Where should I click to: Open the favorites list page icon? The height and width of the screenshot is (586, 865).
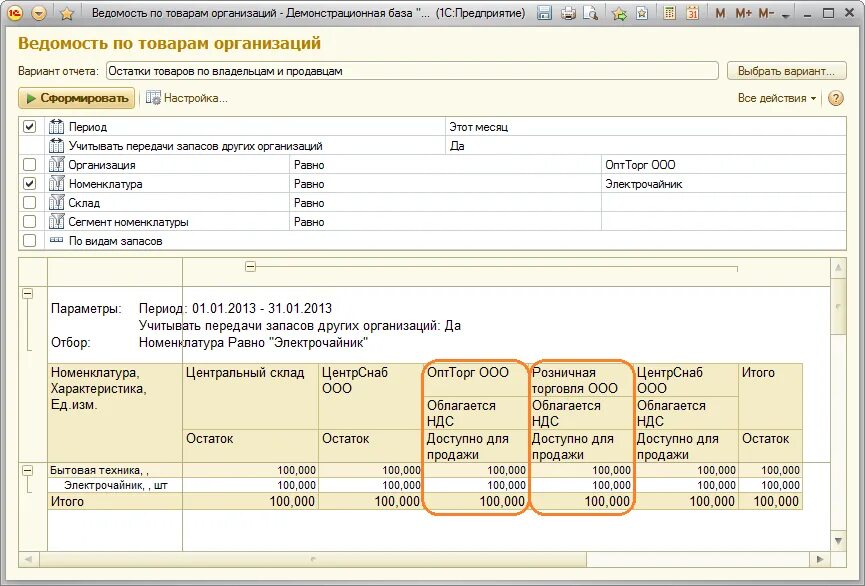642,13
